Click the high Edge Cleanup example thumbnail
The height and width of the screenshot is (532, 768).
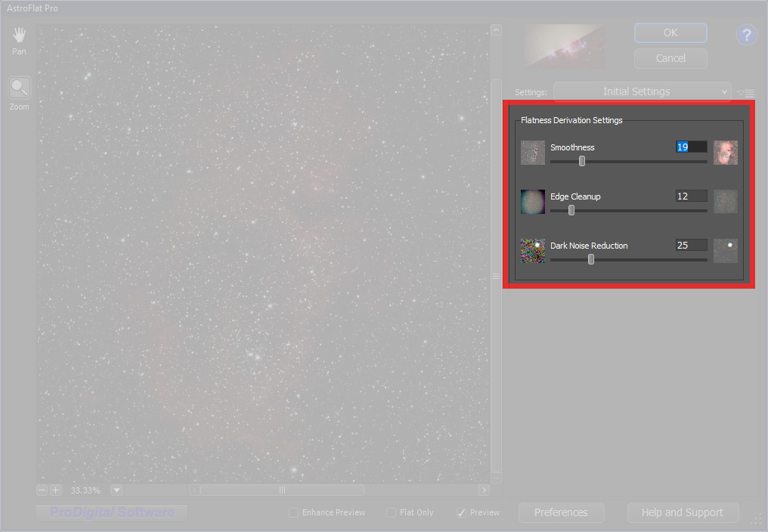(x=726, y=202)
